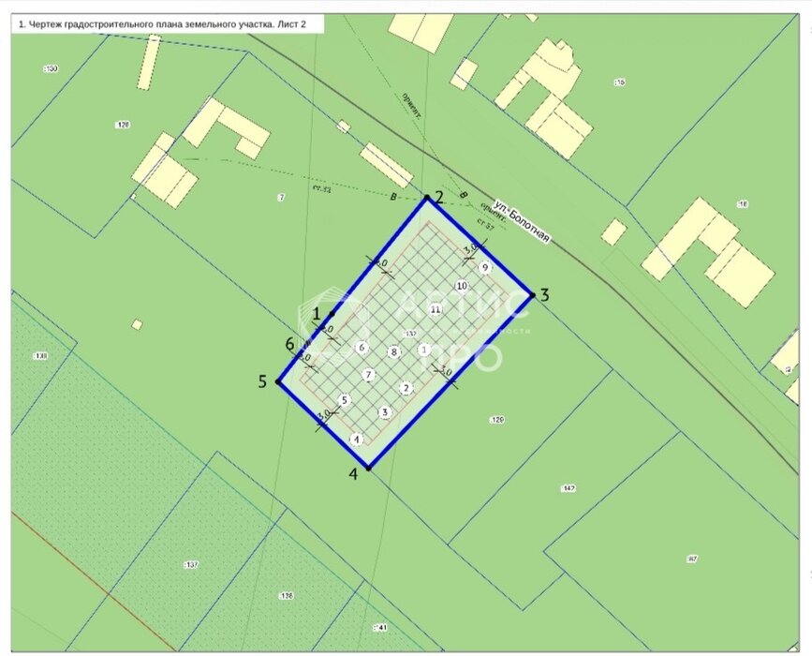Select boundary point label 4 at south corner
The height and width of the screenshot is (656, 812).
[354, 474]
